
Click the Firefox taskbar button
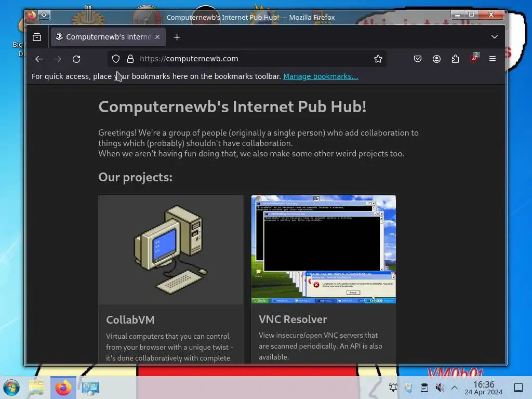[x=63, y=388]
